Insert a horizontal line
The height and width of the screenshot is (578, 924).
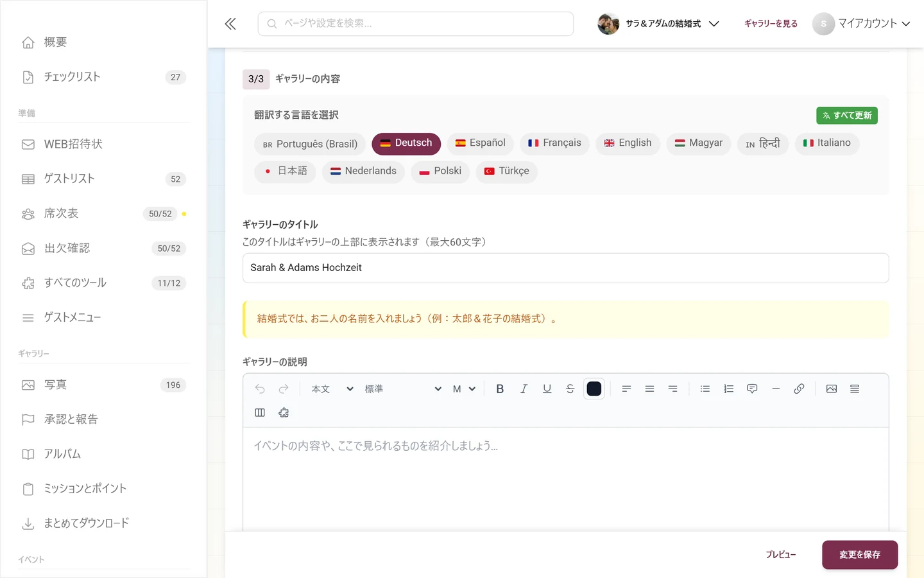click(776, 389)
